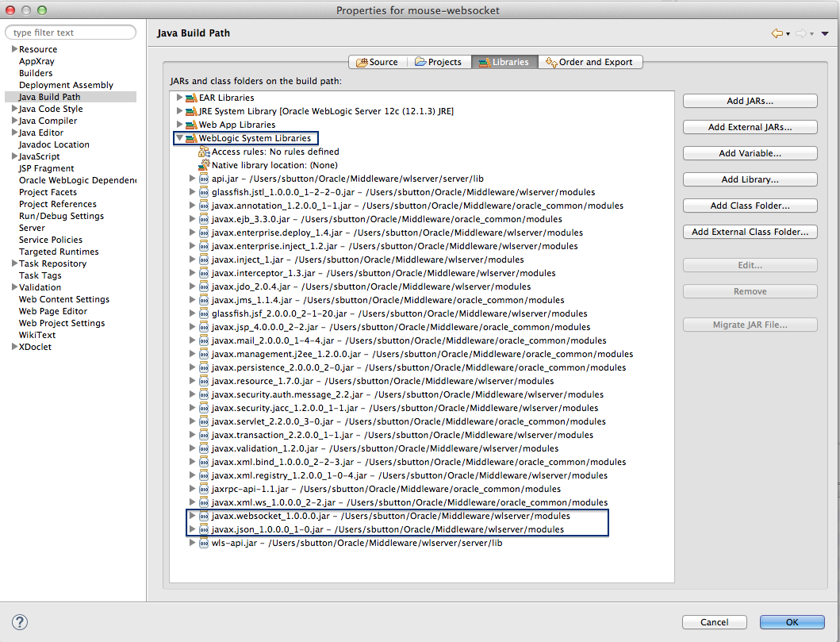Expand the XDoclet sidebar category
The height and width of the screenshot is (642, 840).
[x=14, y=347]
